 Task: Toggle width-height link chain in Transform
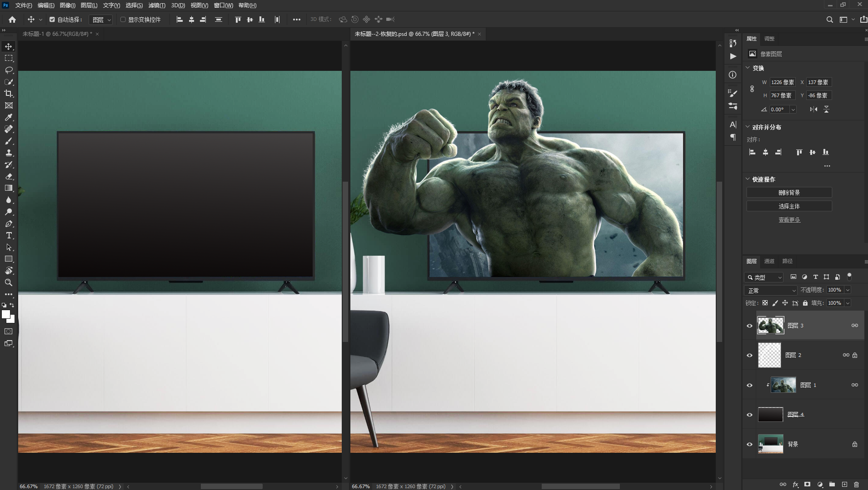(752, 89)
